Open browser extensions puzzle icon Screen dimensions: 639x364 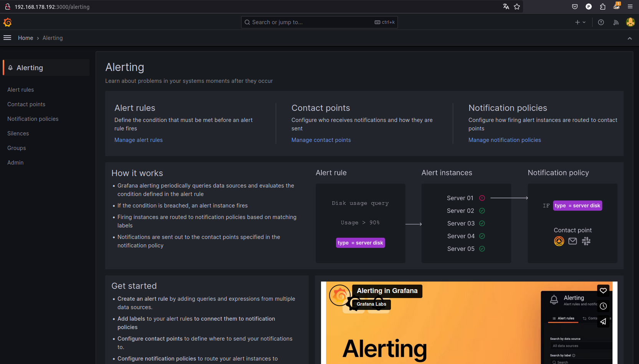pyautogui.click(x=603, y=7)
